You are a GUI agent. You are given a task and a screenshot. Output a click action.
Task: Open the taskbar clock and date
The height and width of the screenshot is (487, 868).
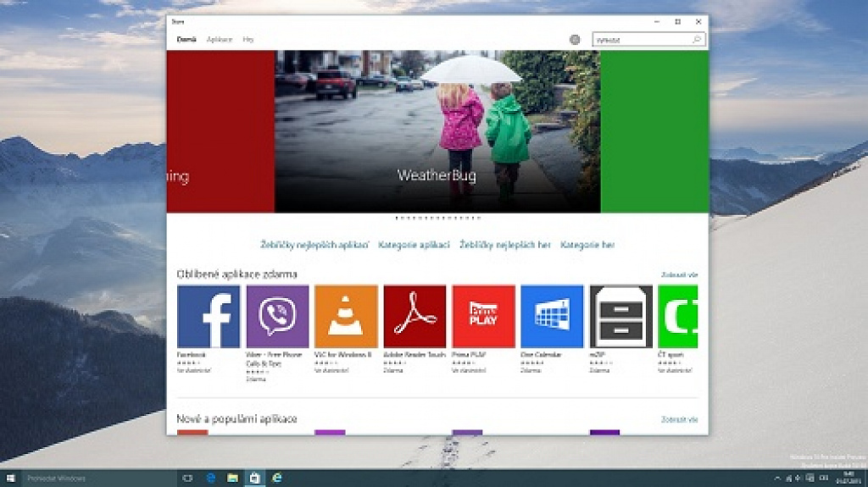click(x=849, y=479)
